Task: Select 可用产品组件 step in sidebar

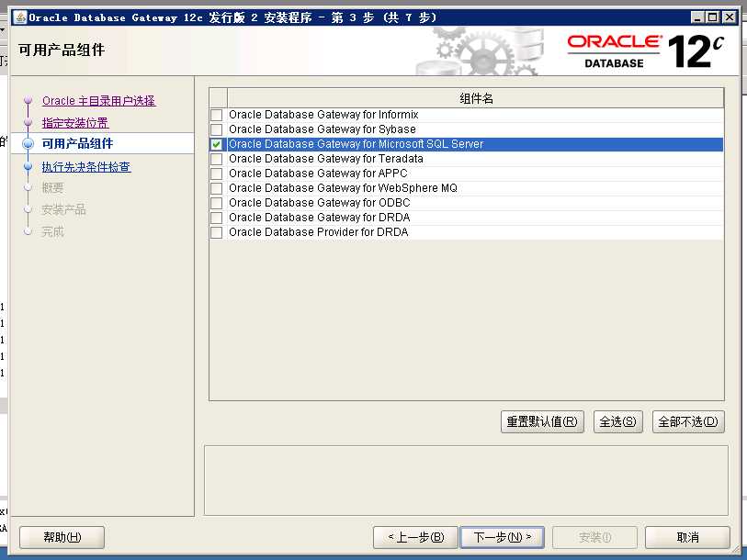Action: coord(77,143)
